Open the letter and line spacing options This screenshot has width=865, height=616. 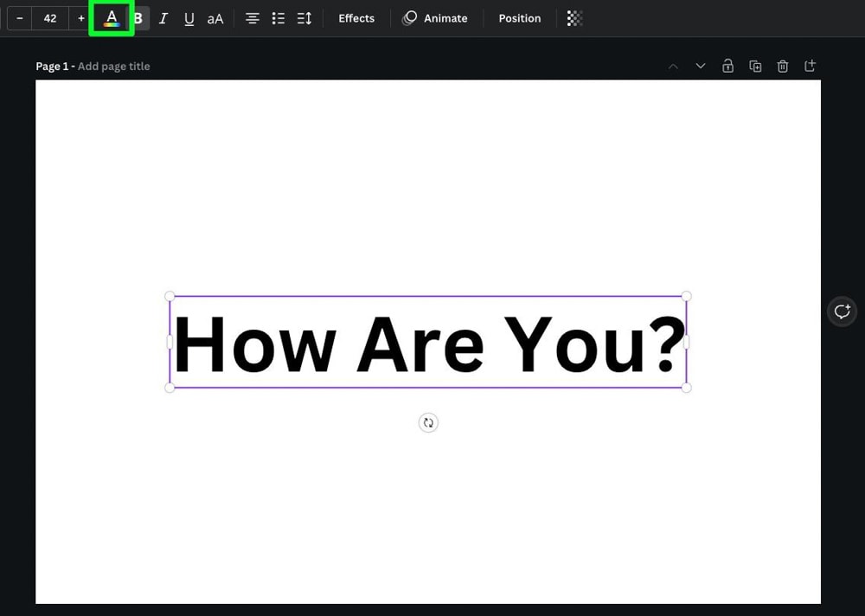point(304,18)
